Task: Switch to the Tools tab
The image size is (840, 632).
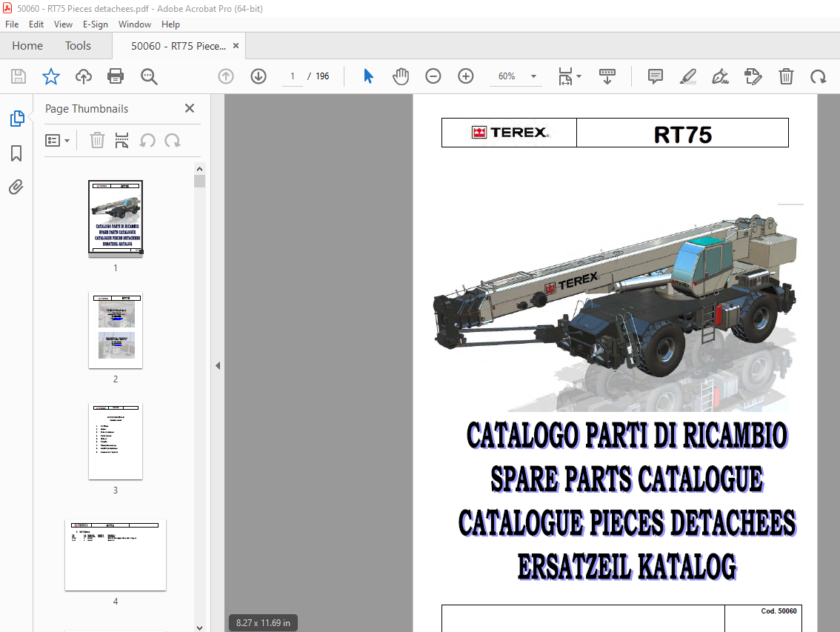Action: (x=79, y=46)
